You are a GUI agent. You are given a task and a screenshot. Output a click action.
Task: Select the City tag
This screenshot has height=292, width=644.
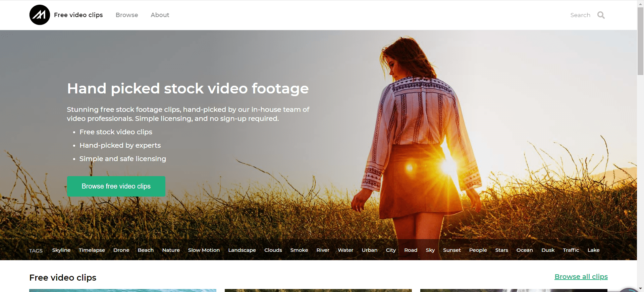point(391,250)
